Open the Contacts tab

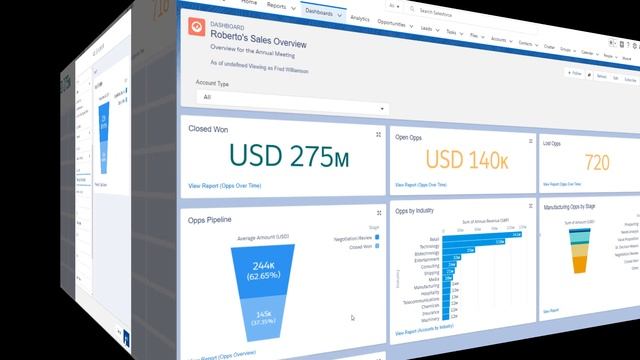525,43
